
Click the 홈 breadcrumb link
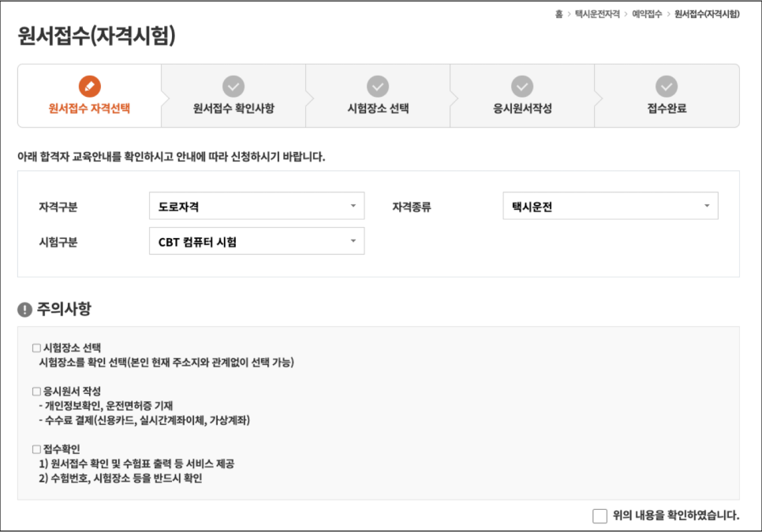coord(558,14)
